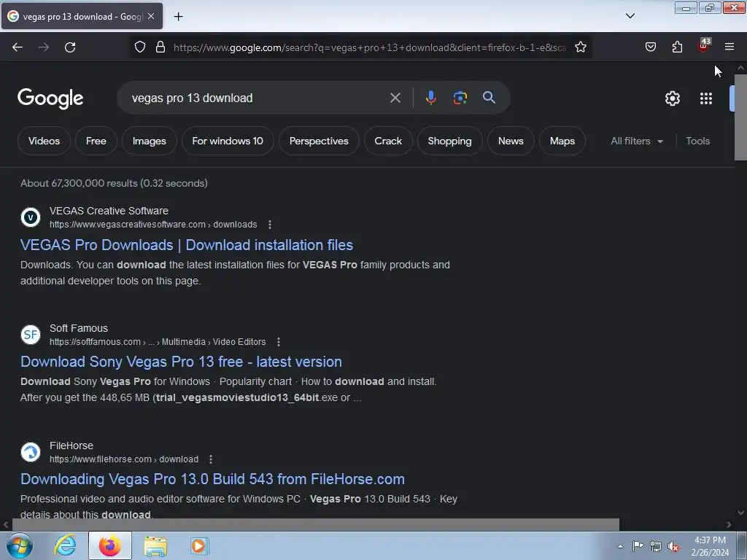Viewport: 747px width, 560px height.
Task: Switch to the Images filter
Action: tap(149, 141)
